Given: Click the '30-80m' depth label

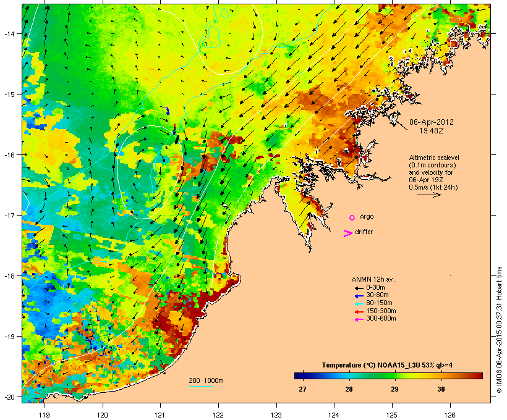Looking at the screenshot, I should point(377,295).
